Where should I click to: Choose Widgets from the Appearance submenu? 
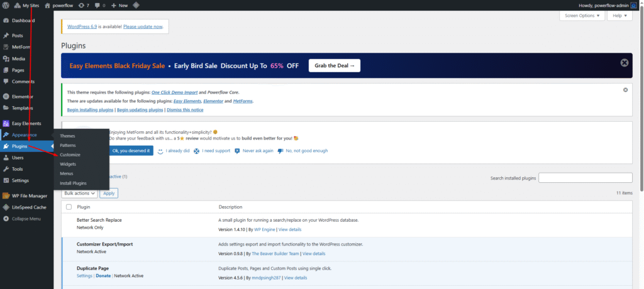click(68, 164)
